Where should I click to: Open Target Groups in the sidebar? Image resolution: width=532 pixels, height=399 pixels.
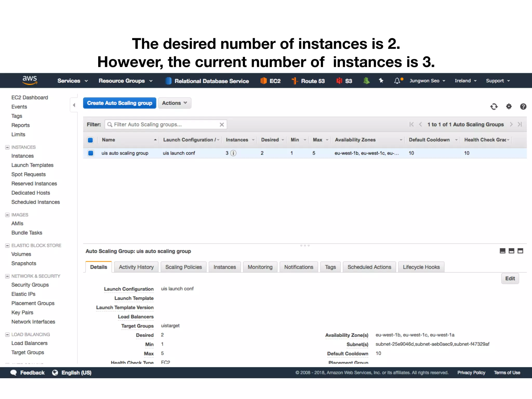click(x=28, y=353)
